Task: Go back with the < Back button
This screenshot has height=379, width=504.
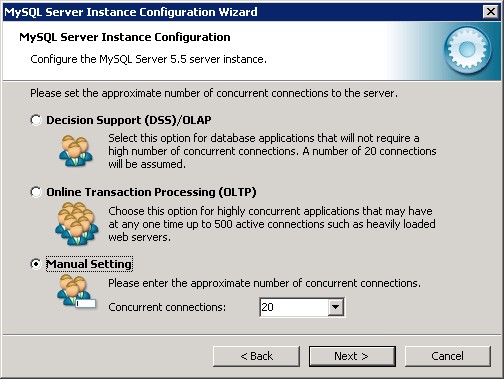Action: [256, 356]
